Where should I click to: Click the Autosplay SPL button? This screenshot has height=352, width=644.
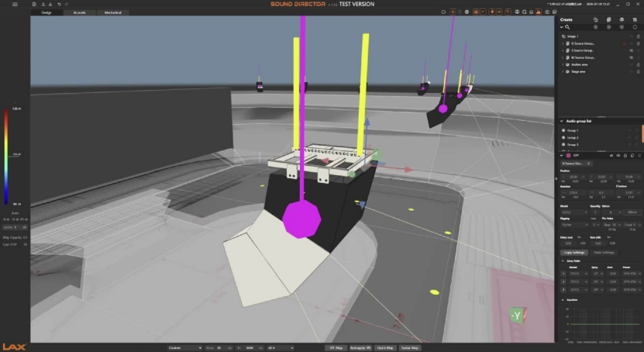point(360,348)
